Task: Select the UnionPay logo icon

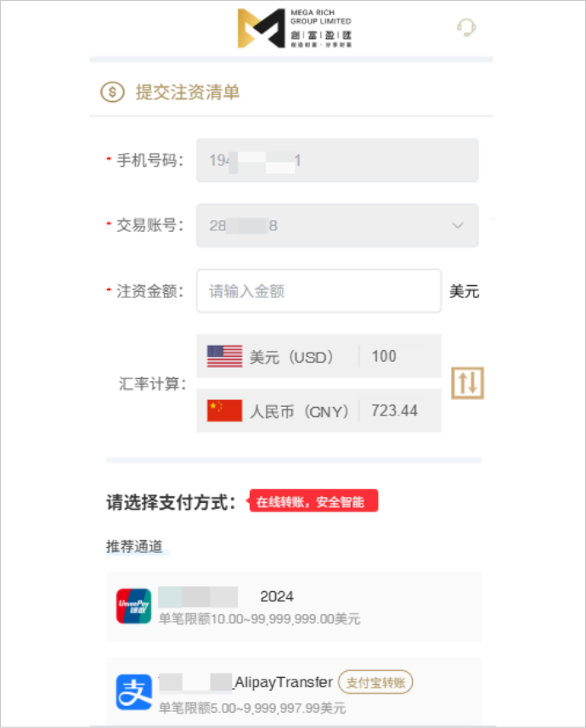Action: pos(133,607)
